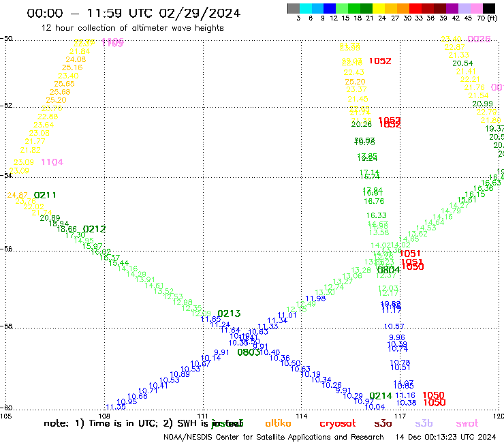
Task: Click the wave height value '22.43'
Action: click(353, 73)
